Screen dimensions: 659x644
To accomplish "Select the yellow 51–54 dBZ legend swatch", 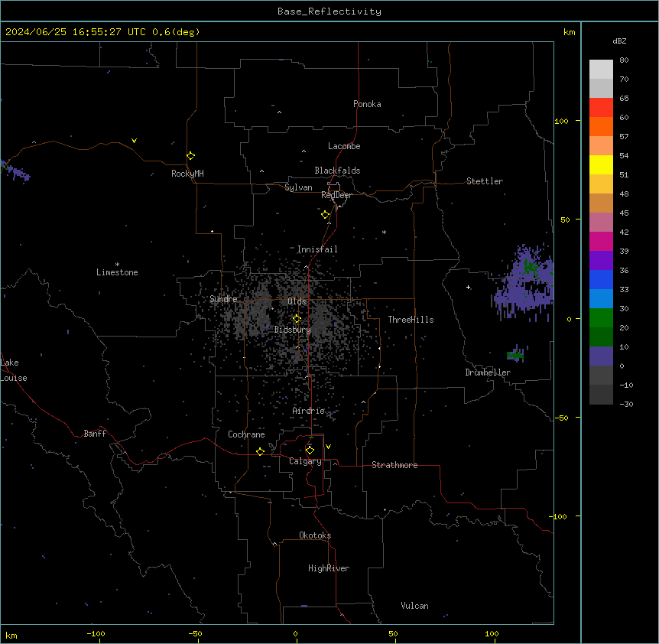I will click(601, 164).
